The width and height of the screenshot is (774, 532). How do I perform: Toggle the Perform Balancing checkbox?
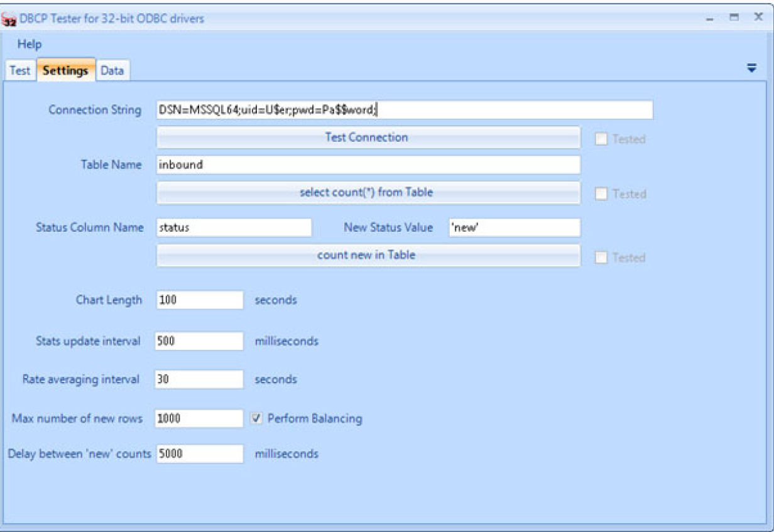point(256,418)
